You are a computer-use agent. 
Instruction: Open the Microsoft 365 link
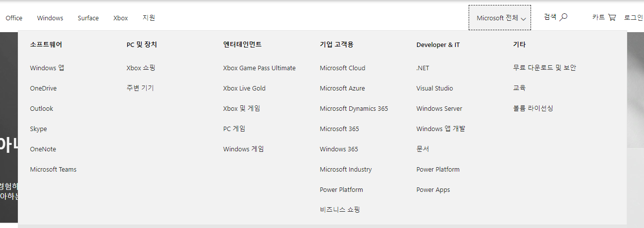339,129
